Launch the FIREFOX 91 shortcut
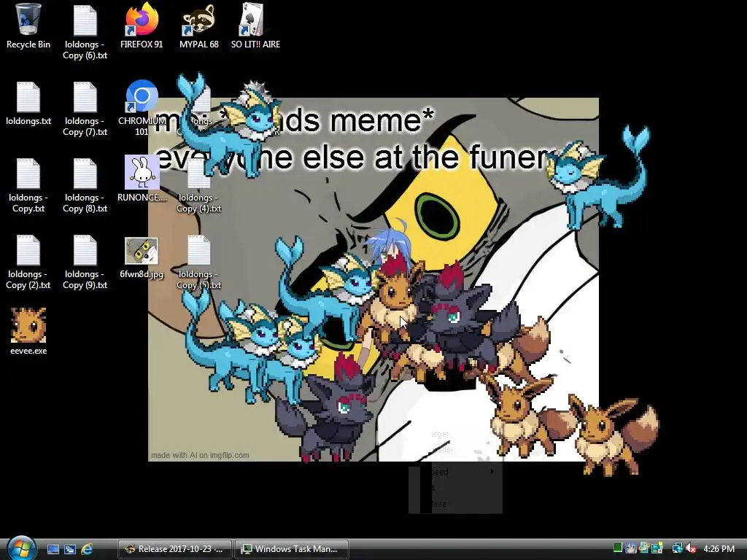Viewport: 747px width, 560px height. point(142,26)
